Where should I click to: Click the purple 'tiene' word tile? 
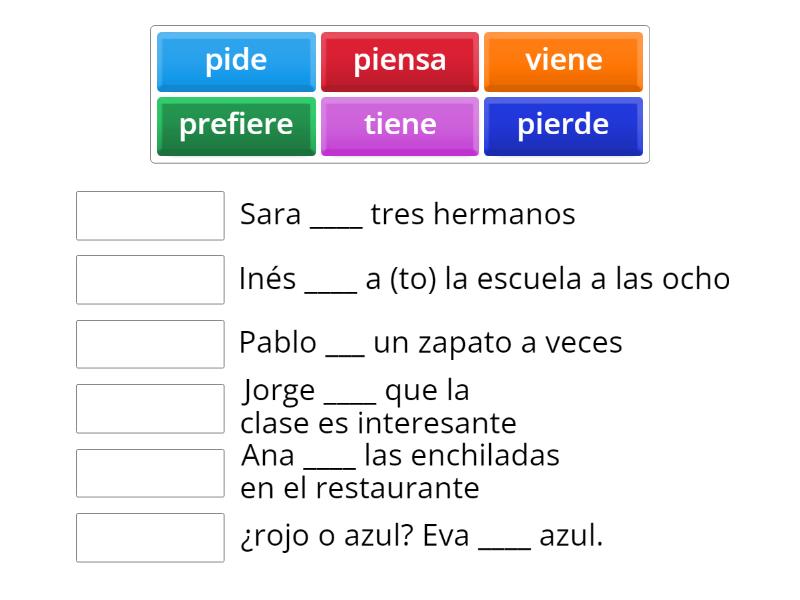pos(400,127)
